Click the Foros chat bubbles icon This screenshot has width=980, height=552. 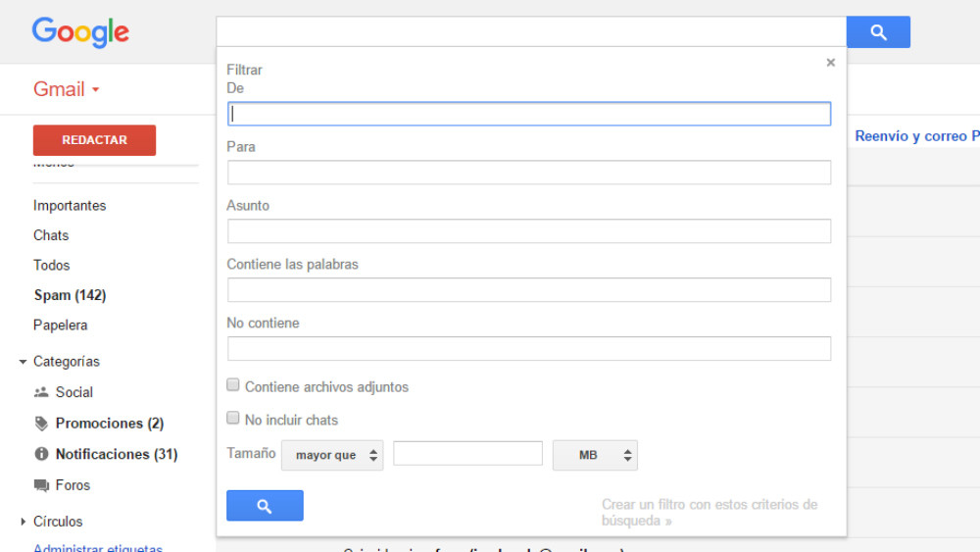pyautogui.click(x=41, y=485)
